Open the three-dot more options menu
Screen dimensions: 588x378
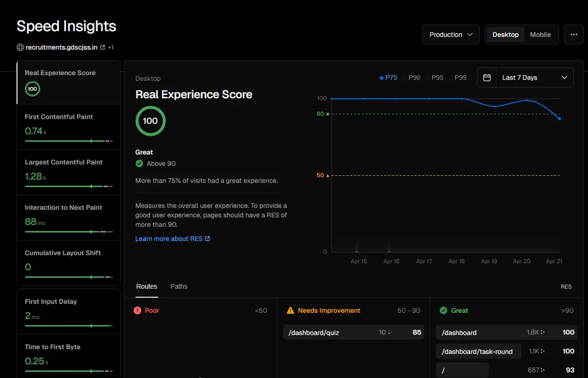(x=574, y=34)
